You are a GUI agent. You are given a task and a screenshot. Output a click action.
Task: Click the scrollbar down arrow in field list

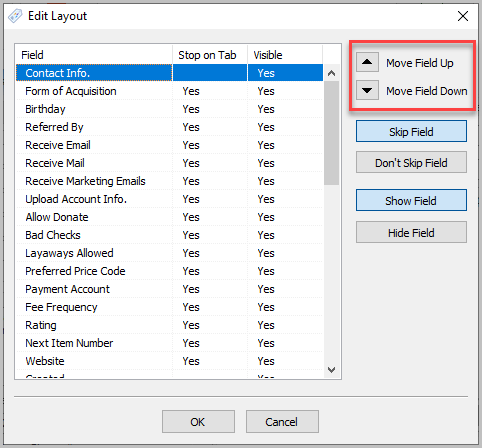pyautogui.click(x=331, y=370)
